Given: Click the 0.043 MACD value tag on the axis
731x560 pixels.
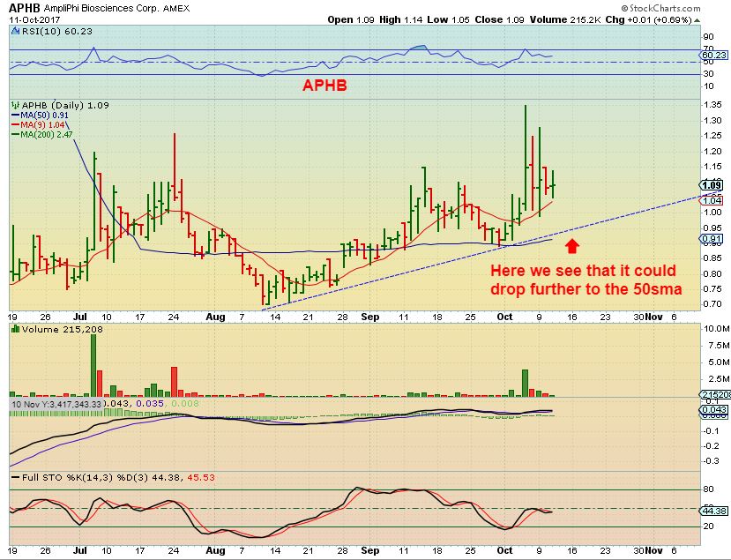Looking at the screenshot, I should [x=714, y=410].
